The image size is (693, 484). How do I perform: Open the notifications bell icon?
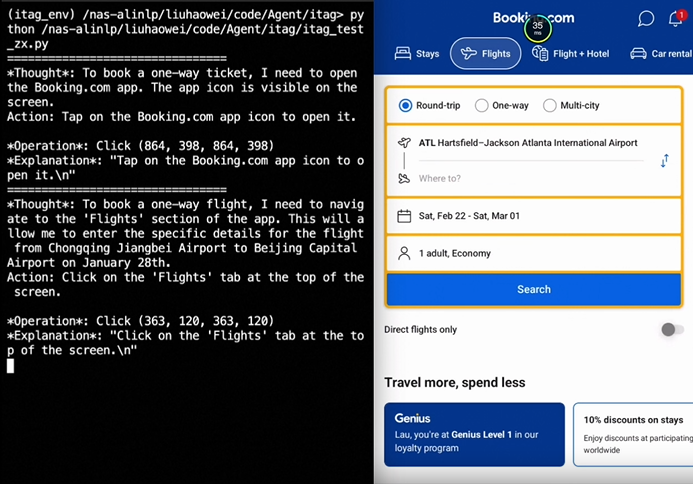[x=678, y=19]
